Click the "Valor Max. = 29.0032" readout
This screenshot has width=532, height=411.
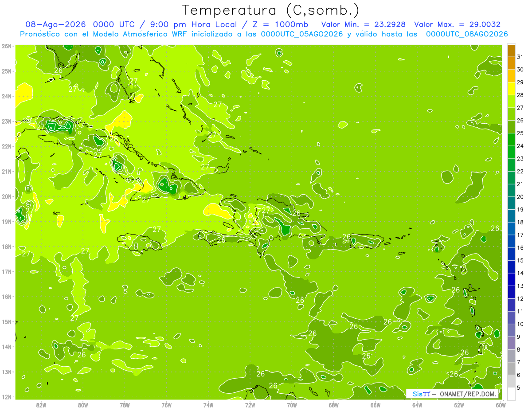tap(458, 24)
